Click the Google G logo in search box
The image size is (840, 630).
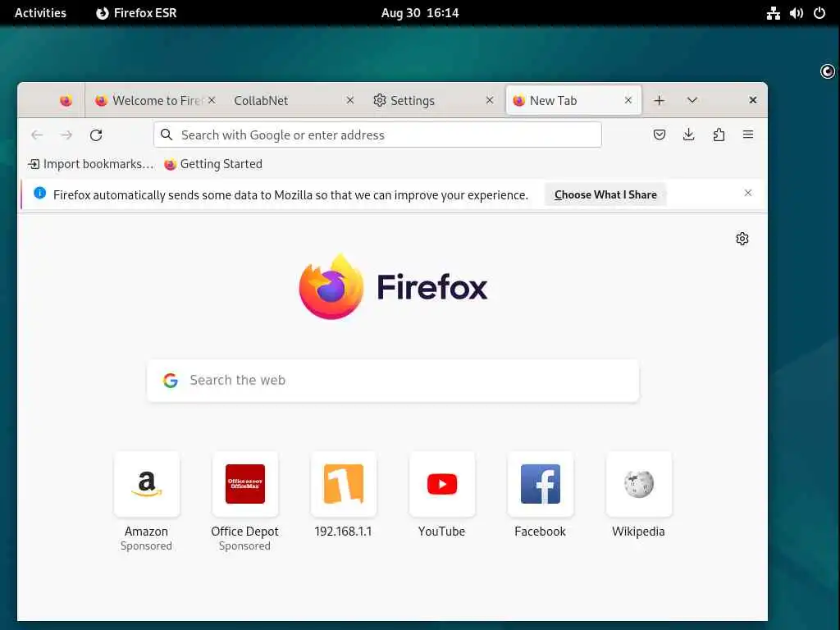tap(171, 381)
